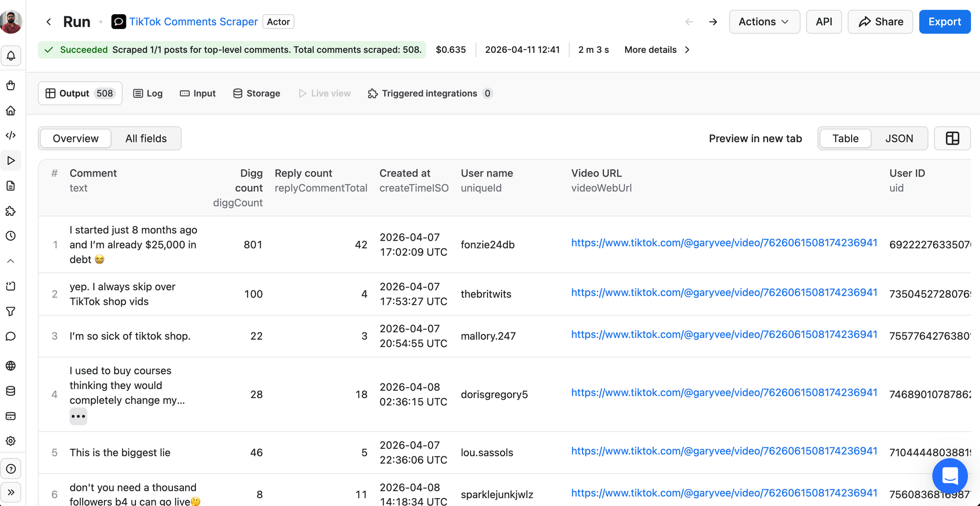This screenshot has height=506, width=980.
Task: Open the code brackets icon in sidebar
Action: click(11, 135)
